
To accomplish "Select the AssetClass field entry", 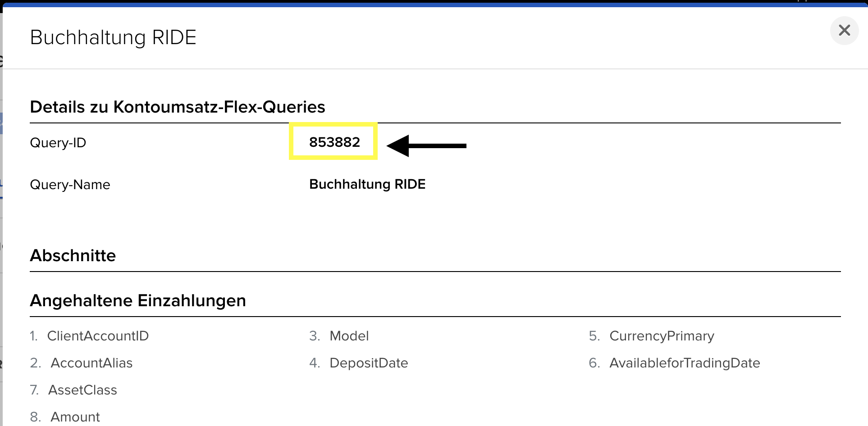I will [82, 390].
